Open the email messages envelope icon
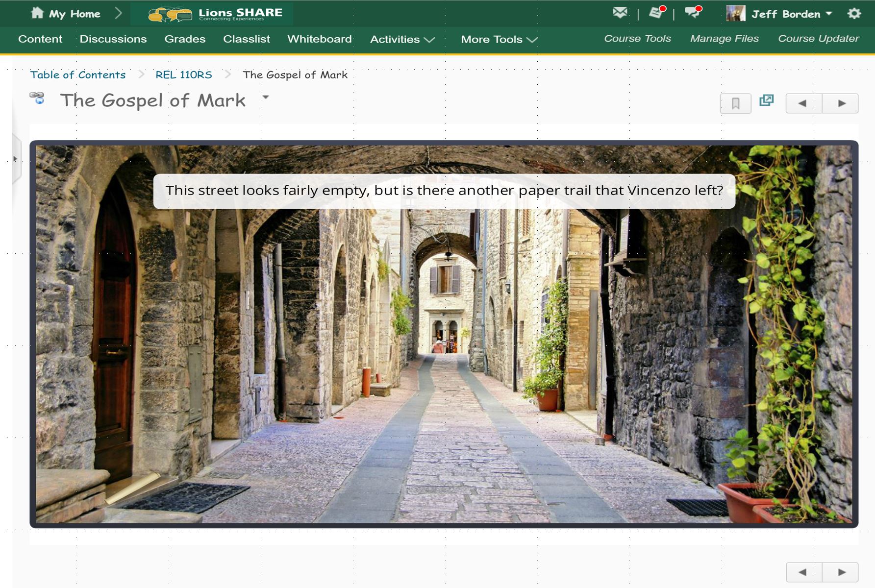The image size is (875, 588). point(620,13)
